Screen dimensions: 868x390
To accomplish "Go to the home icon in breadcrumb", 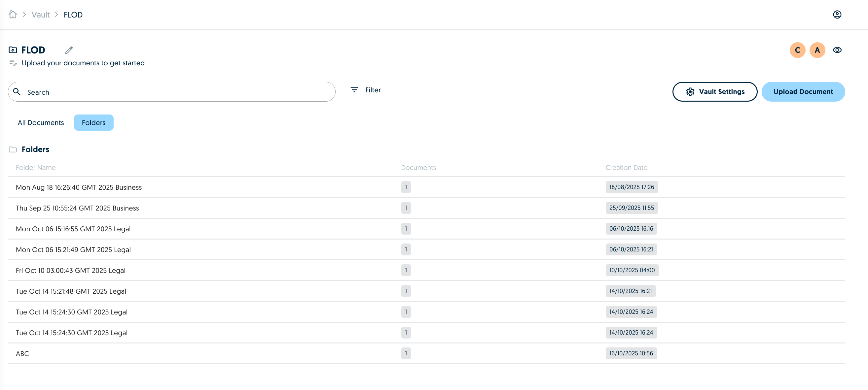I will tap(13, 15).
